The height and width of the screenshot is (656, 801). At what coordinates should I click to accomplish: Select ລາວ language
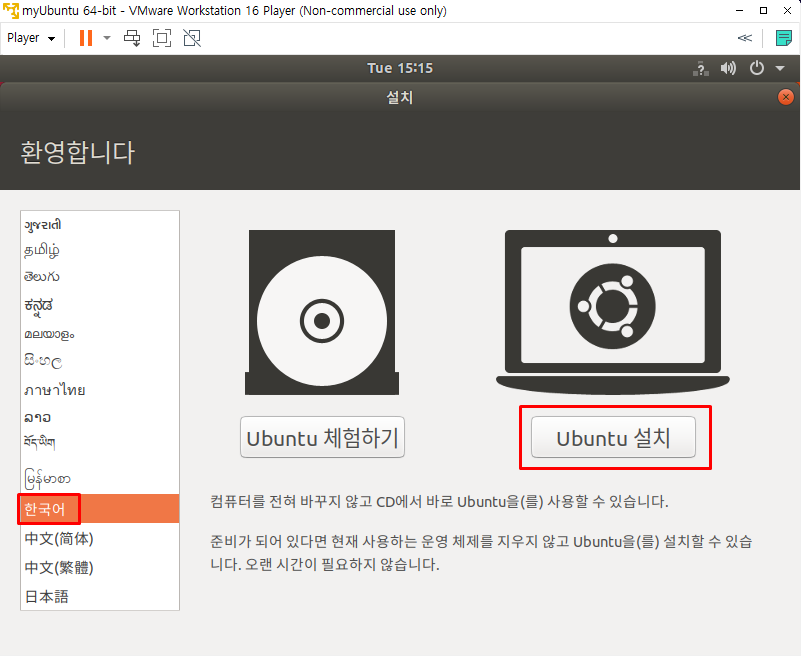(100, 417)
